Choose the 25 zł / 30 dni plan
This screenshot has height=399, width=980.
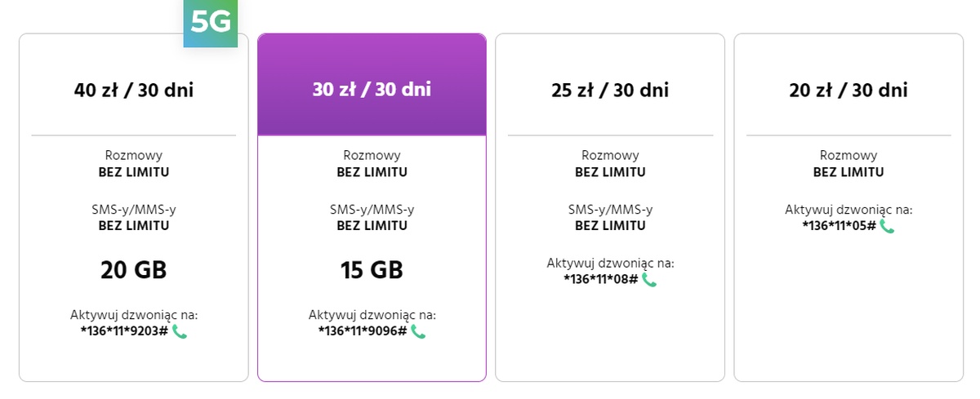point(610,90)
